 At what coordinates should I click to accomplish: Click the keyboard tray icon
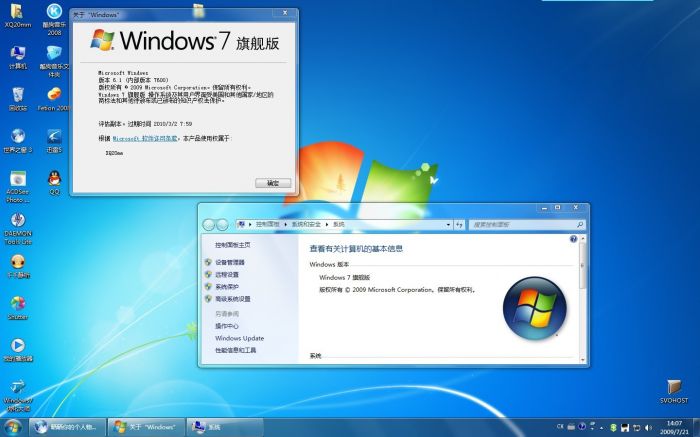point(571,427)
